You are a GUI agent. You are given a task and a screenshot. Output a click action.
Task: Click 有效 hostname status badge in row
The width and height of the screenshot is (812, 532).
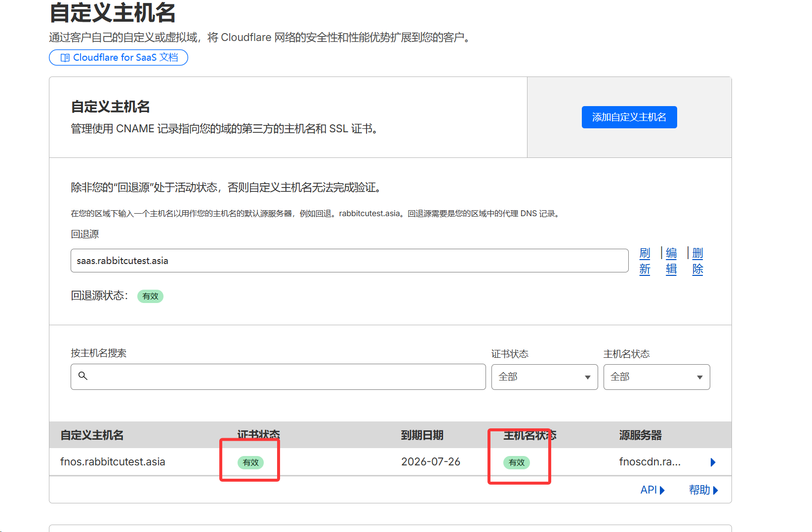point(516,462)
